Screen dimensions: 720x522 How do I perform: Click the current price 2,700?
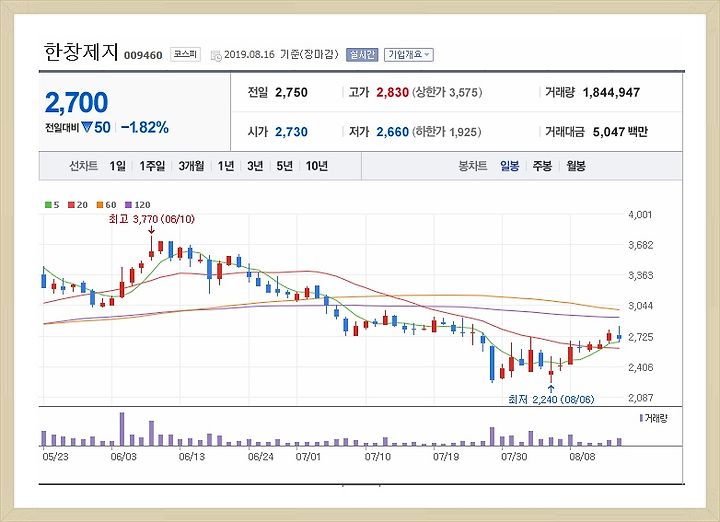pos(76,102)
